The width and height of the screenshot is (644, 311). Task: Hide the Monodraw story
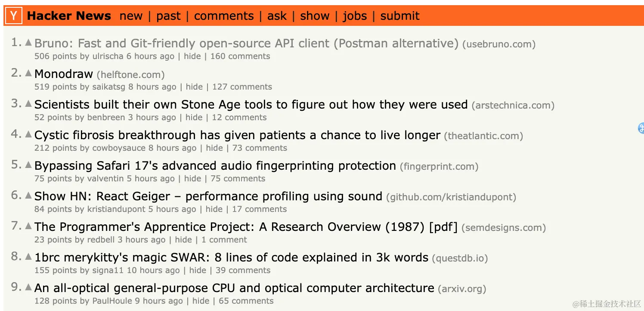pos(195,87)
